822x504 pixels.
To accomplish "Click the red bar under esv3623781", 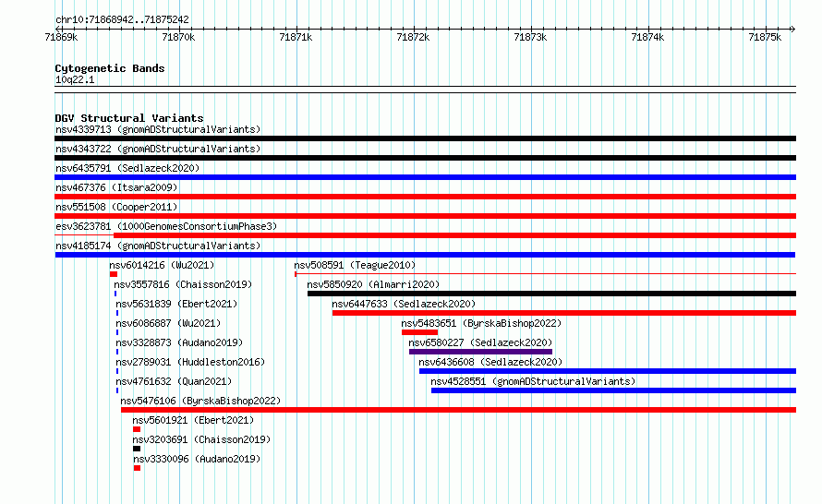I will 454,235.
